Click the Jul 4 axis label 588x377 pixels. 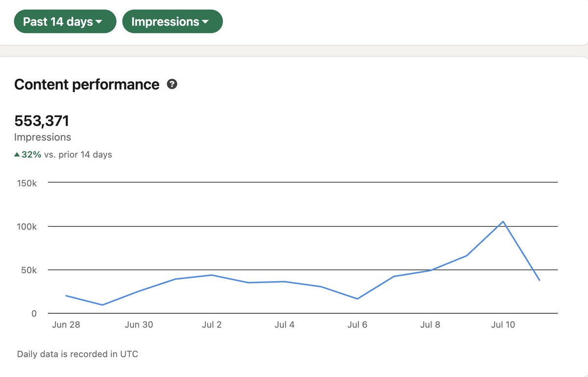click(x=284, y=324)
